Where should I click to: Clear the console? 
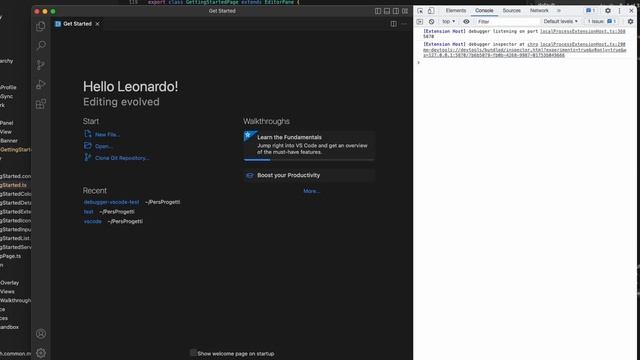[431, 22]
